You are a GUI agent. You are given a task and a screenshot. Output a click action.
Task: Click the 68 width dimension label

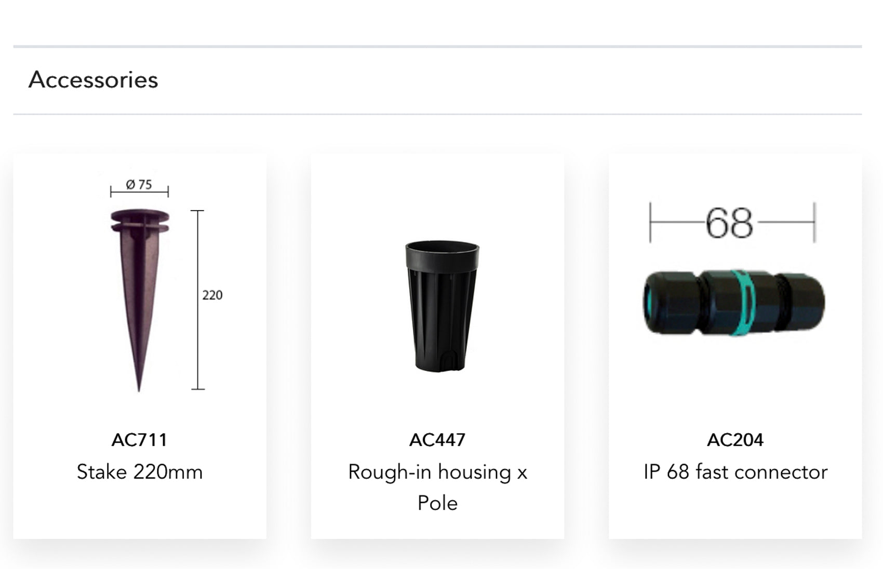729,224
